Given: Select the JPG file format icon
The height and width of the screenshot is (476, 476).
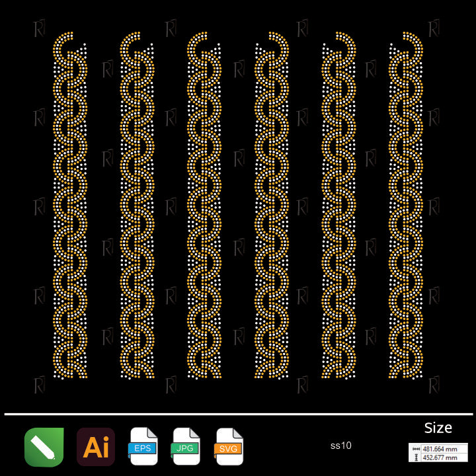Looking at the screenshot, I should tap(186, 447).
